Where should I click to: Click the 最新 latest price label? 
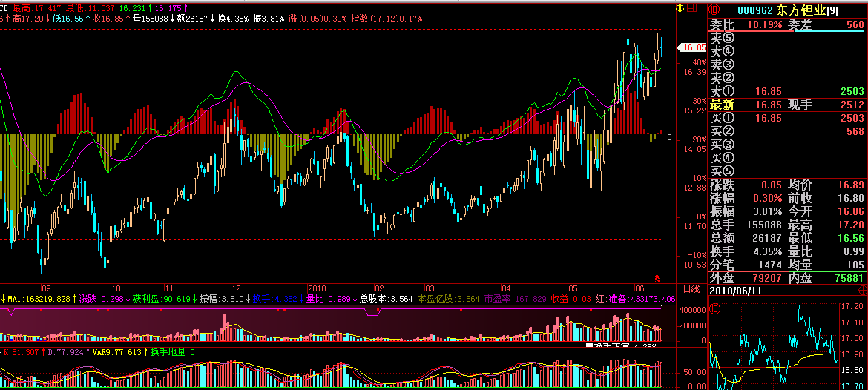tap(723, 105)
